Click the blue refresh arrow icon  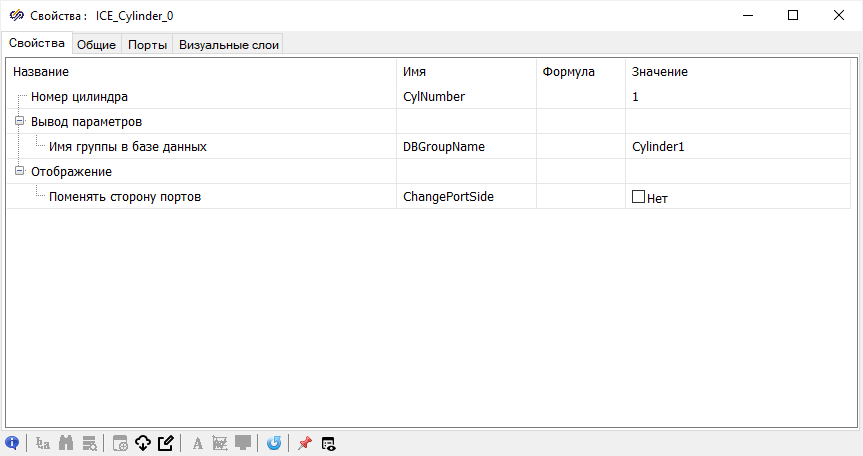pos(274,443)
